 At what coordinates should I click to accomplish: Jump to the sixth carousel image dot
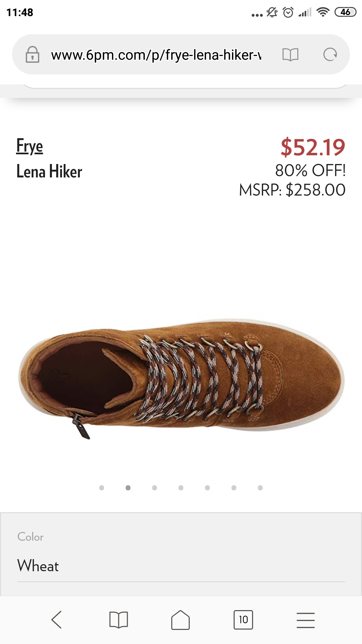(x=234, y=488)
